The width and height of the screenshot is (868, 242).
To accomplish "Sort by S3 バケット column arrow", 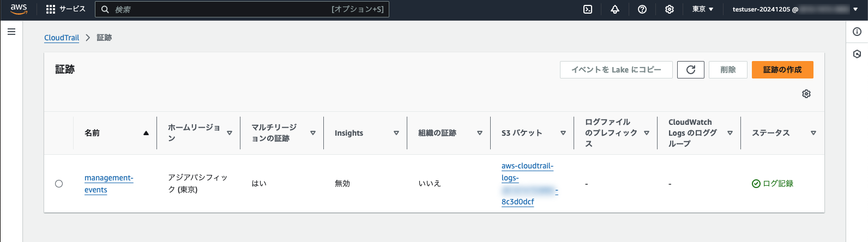I will coord(563,133).
